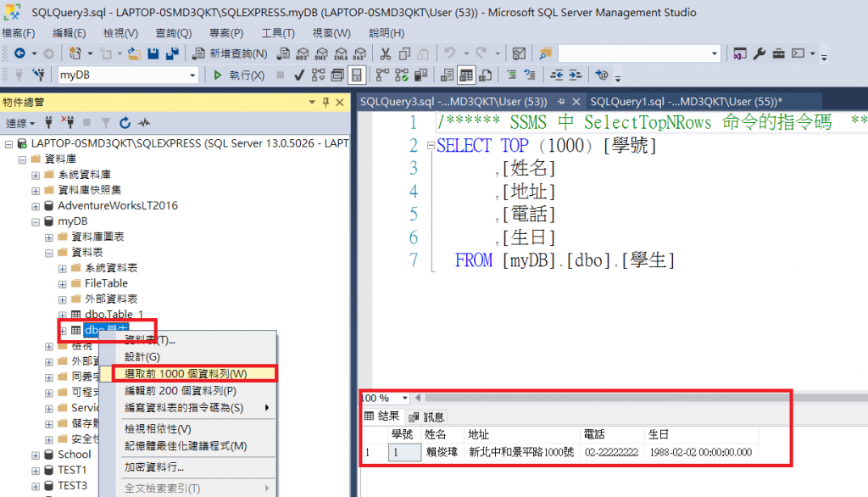Collapse the myDB database node
868x497 pixels.
[x=36, y=221]
